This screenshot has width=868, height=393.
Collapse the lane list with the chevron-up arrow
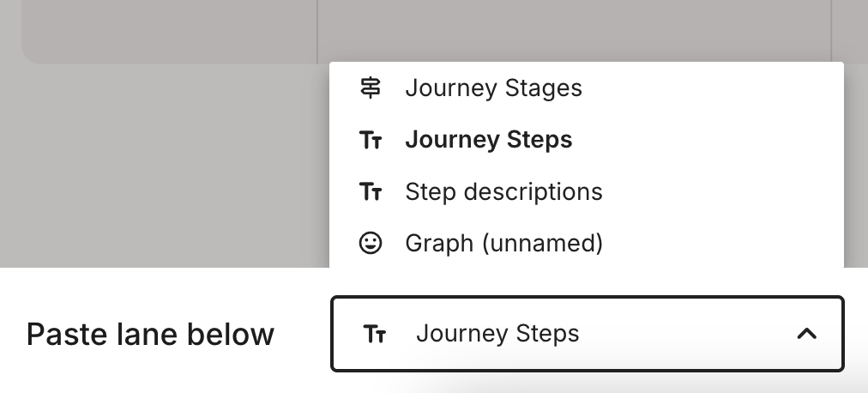[806, 334]
